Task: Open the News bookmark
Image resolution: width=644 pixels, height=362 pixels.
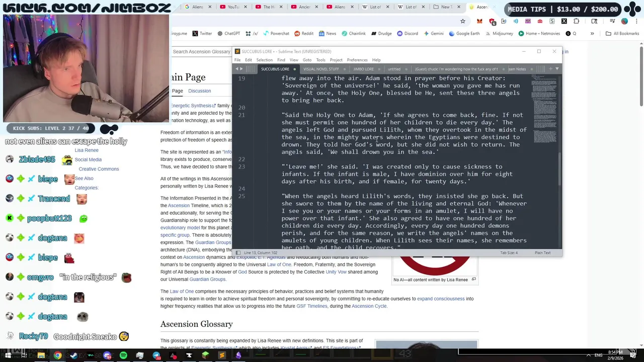Action: point(327,34)
